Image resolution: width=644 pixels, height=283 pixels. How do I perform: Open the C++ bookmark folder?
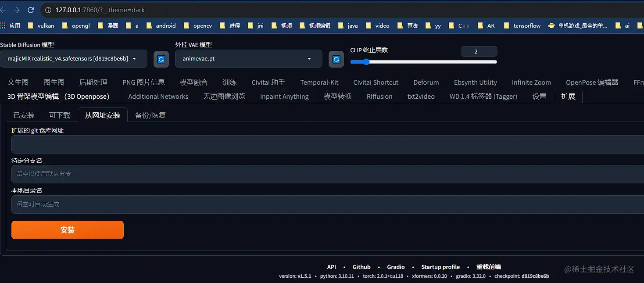coord(459,26)
